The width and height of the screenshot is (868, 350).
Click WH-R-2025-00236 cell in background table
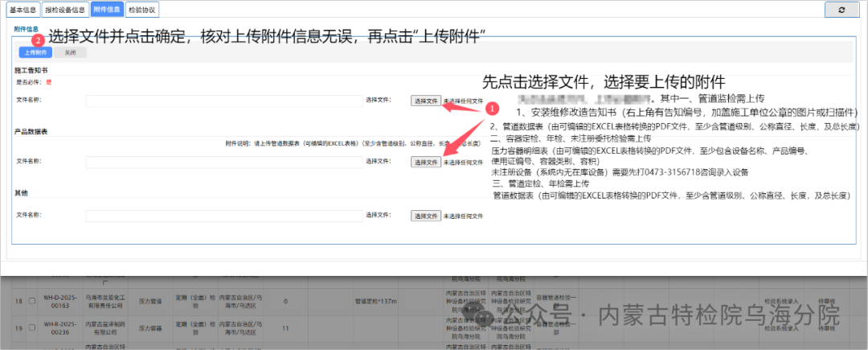(x=59, y=327)
